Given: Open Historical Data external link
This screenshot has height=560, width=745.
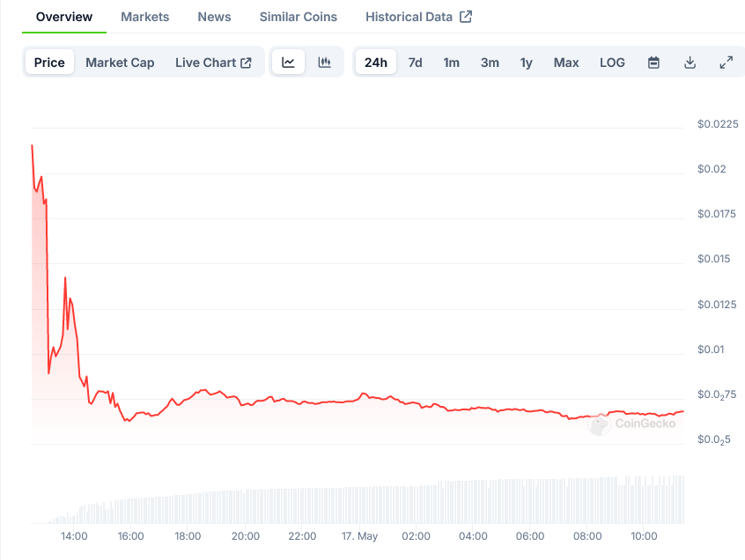Looking at the screenshot, I should coord(418,17).
